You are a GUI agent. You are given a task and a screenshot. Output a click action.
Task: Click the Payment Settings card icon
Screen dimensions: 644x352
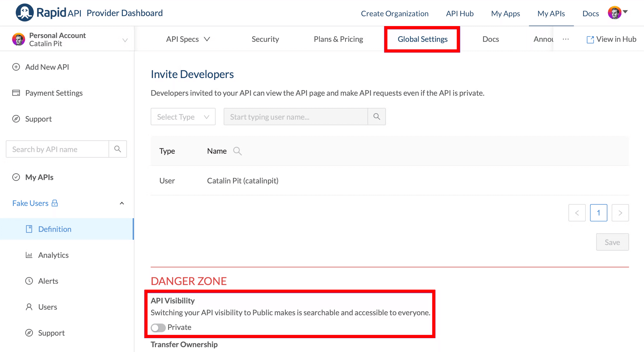click(x=16, y=93)
